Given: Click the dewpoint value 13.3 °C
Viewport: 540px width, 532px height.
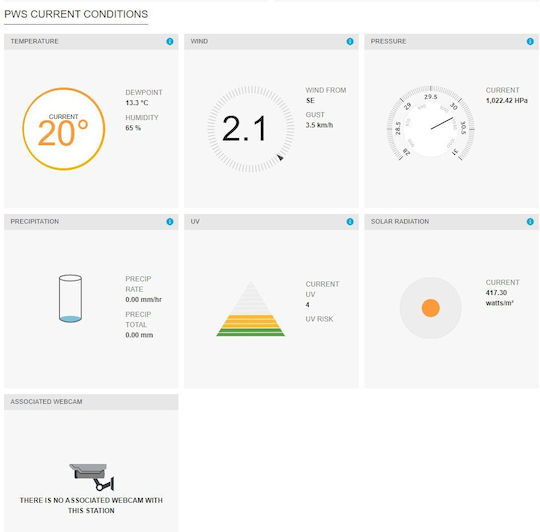Looking at the screenshot, I should (x=137, y=103).
